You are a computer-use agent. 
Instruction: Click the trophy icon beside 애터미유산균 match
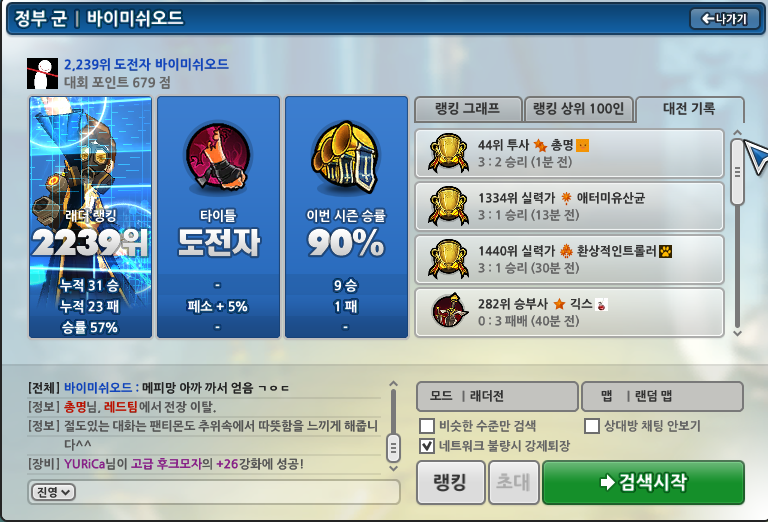click(448, 206)
